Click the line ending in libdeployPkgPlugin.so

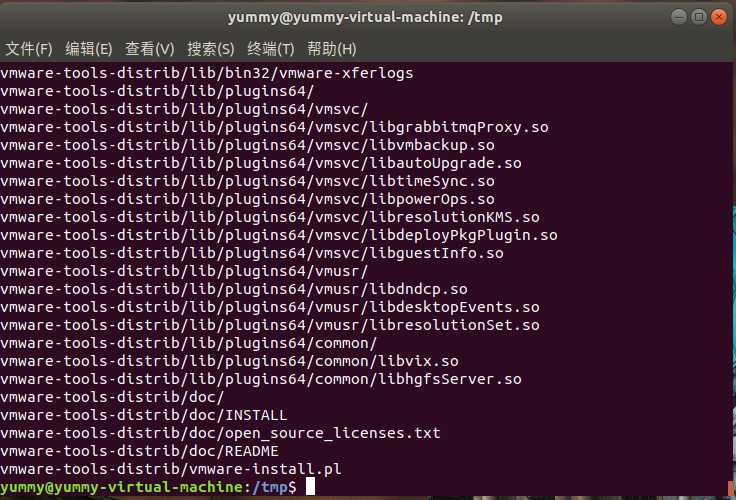pyautogui.click(x=279, y=235)
